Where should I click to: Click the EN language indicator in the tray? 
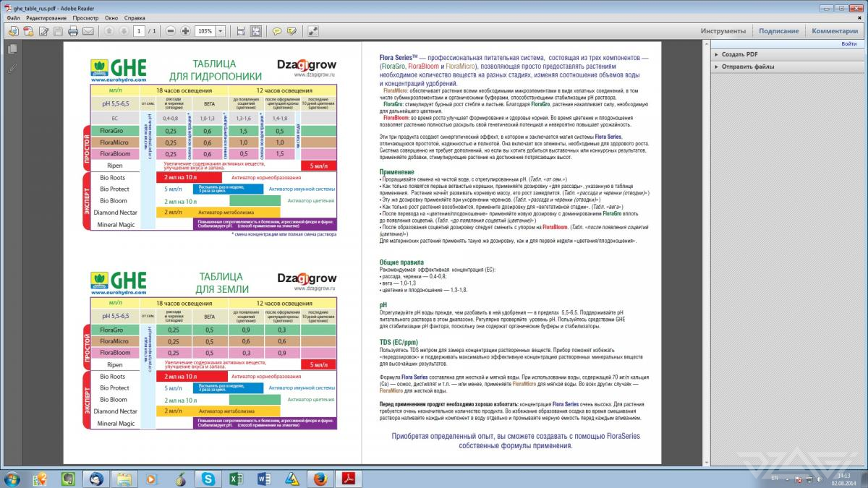coord(775,479)
